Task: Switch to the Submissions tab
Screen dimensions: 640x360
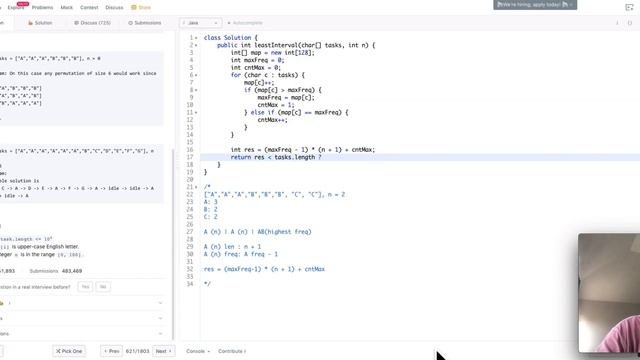Action: (x=145, y=23)
